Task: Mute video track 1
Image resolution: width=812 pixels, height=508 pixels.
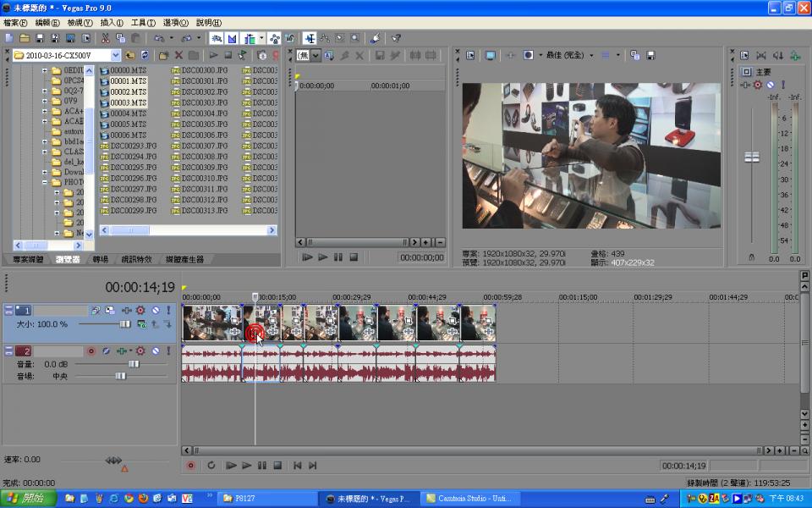Action: 155,311
